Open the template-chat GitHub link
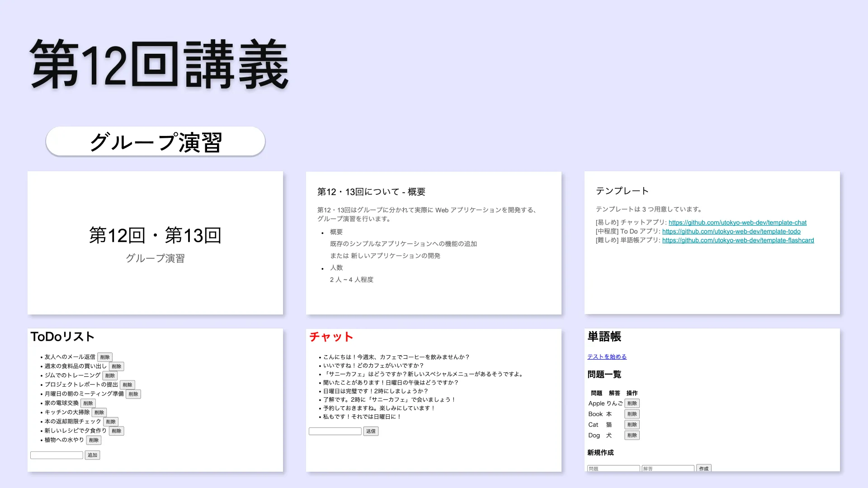868x488 pixels. (x=736, y=222)
